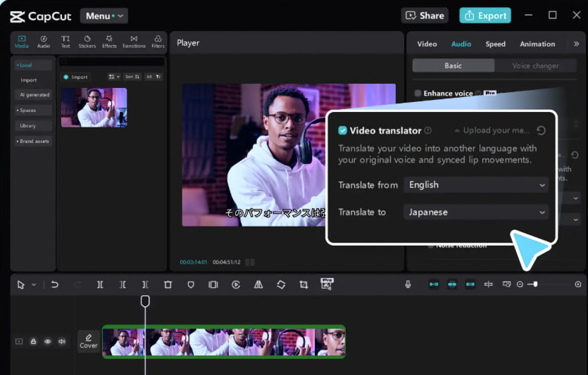Click the microphone record voiceover icon
Viewport: 588px width, 375px height.
pyautogui.click(x=408, y=284)
